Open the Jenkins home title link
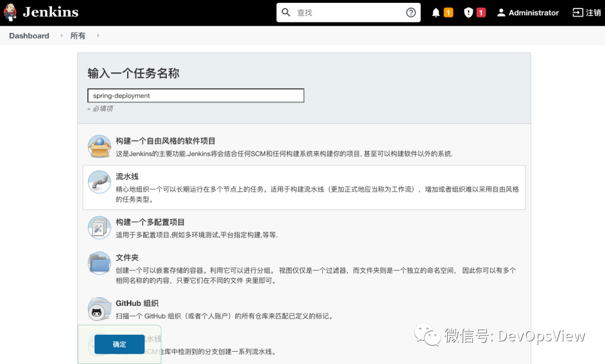 tap(50, 12)
